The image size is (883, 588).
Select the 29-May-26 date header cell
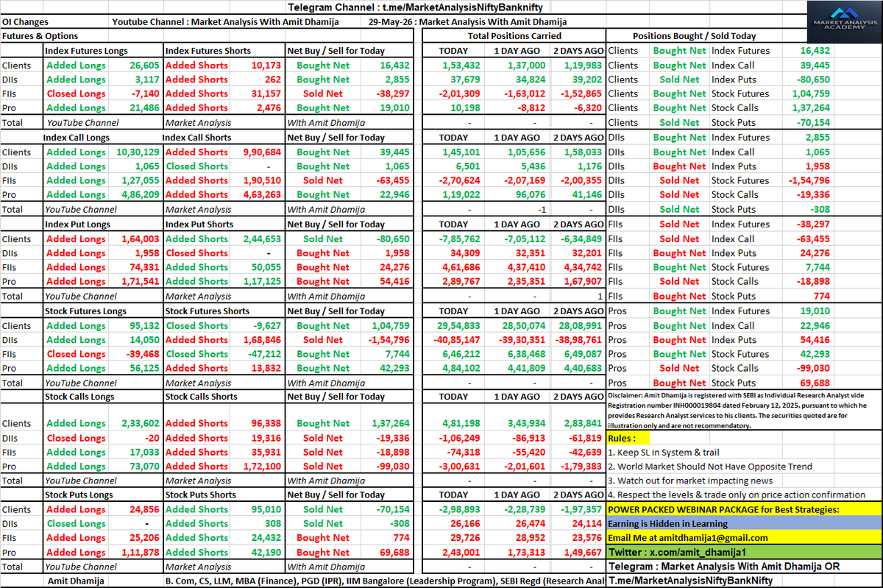392,21
